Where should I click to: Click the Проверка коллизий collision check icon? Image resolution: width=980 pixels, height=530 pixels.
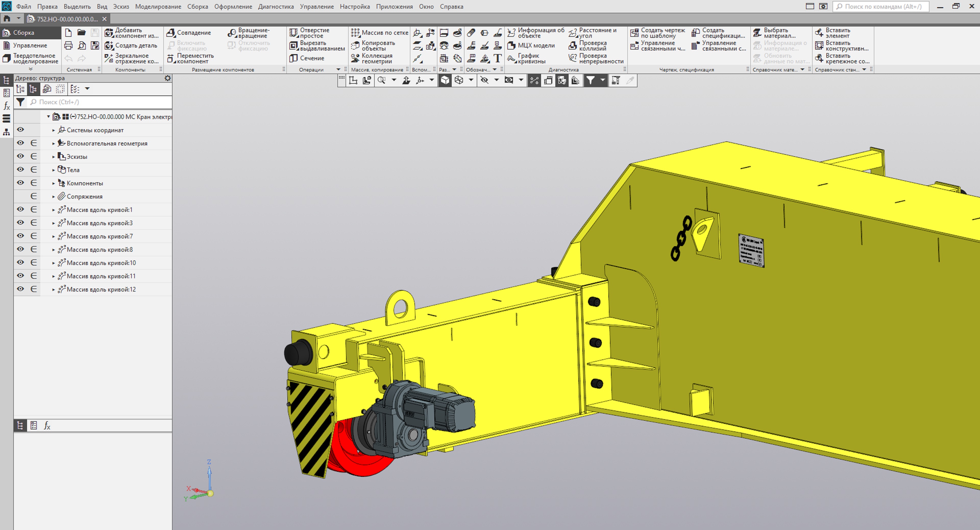pyautogui.click(x=573, y=46)
